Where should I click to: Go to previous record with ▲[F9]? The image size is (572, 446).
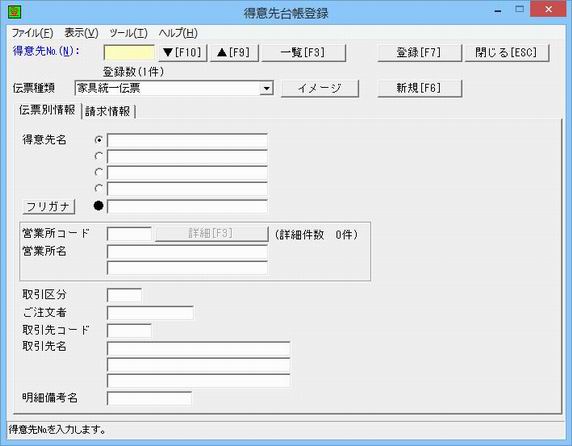pos(234,53)
